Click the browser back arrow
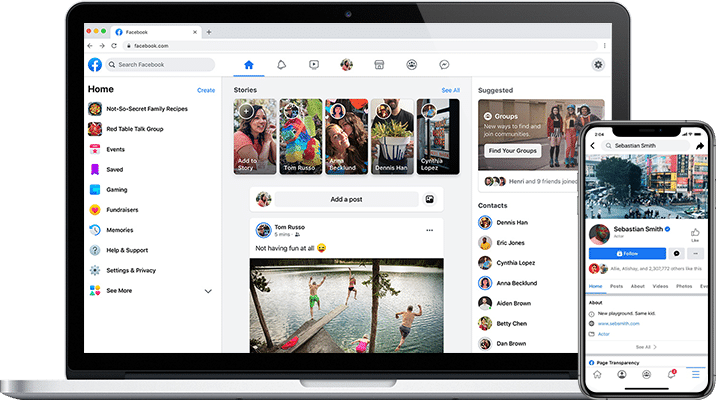Viewport: 716px width, 400px height. (x=90, y=46)
